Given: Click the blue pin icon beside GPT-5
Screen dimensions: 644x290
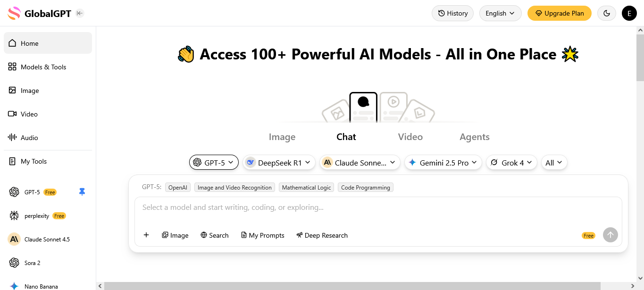Looking at the screenshot, I should pyautogui.click(x=82, y=192).
